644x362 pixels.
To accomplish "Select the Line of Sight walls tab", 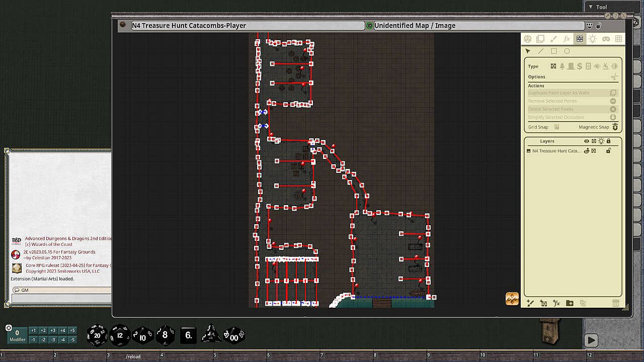I will [580, 39].
